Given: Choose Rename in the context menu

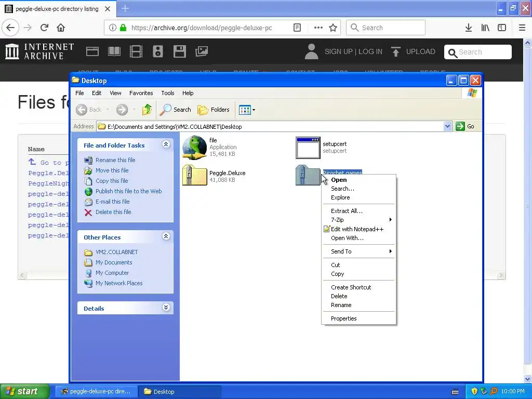Looking at the screenshot, I should (358, 305).
